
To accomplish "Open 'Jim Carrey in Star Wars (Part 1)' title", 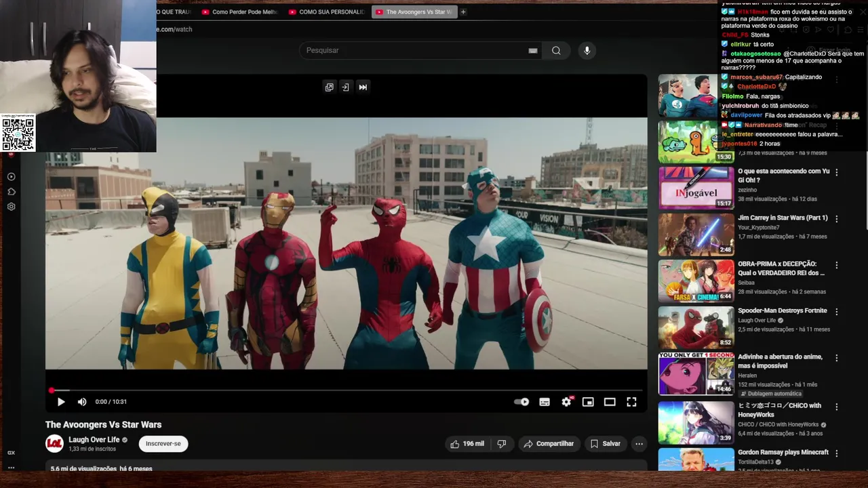I will tap(783, 218).
